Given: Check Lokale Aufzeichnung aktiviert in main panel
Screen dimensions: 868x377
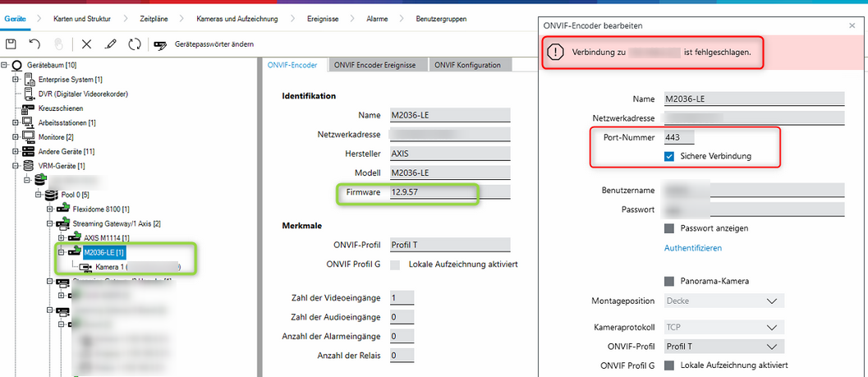Looking at the screenshot, I should pyautogui.click(x=395, y=264).
